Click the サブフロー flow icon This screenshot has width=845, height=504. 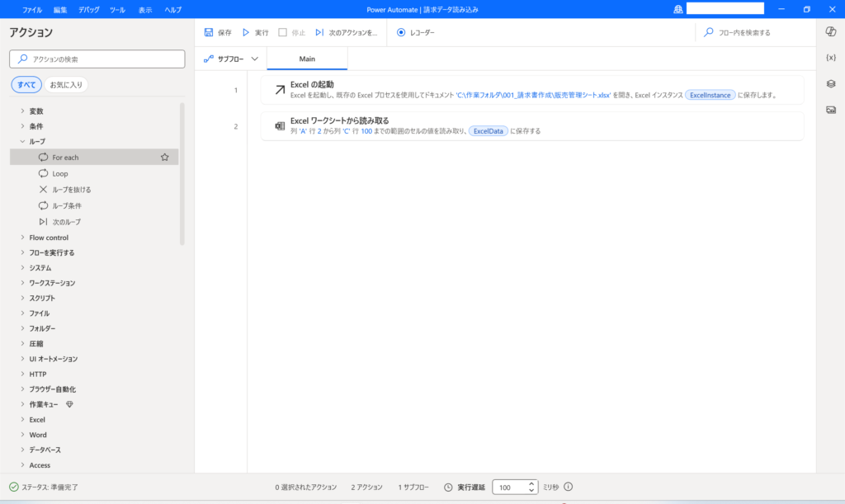(209, 59)
